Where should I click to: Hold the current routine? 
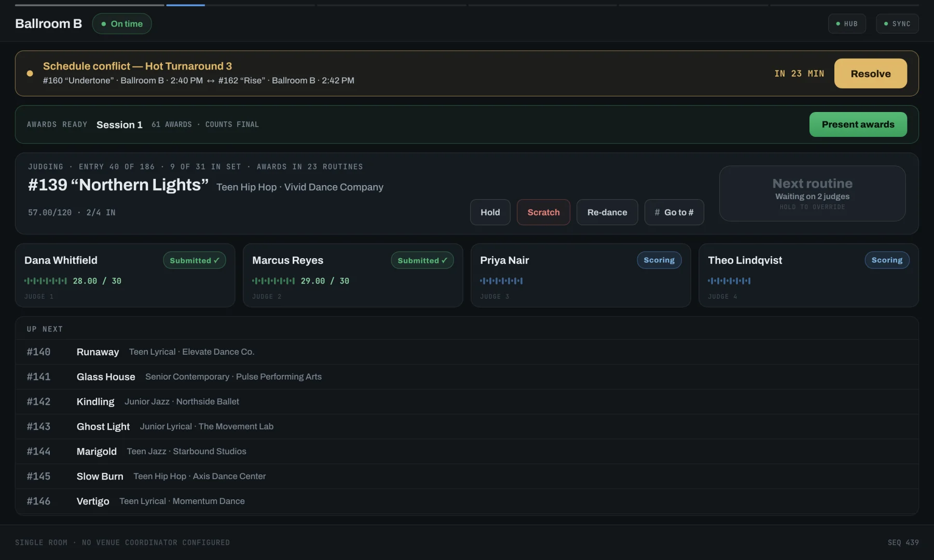(490, 212)
